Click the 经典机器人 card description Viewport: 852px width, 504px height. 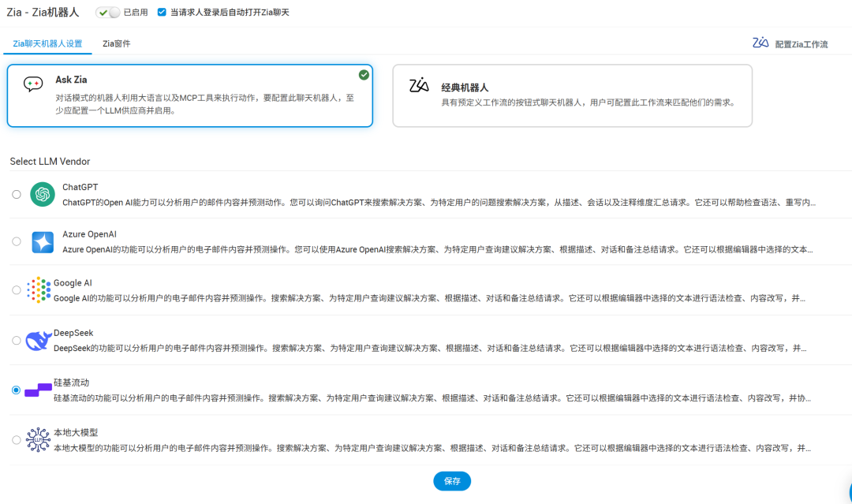(x=589, y=102)
